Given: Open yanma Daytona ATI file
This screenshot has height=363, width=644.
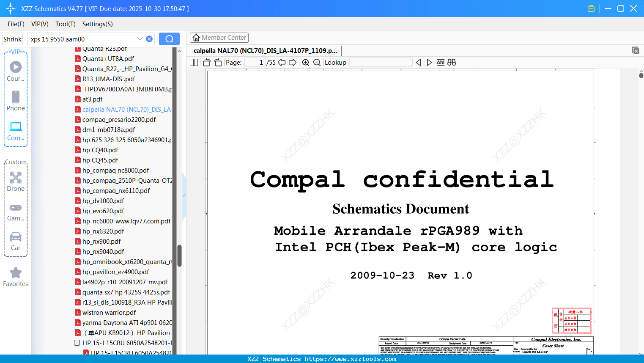Looking at the screenshot, I should point(127,323).
